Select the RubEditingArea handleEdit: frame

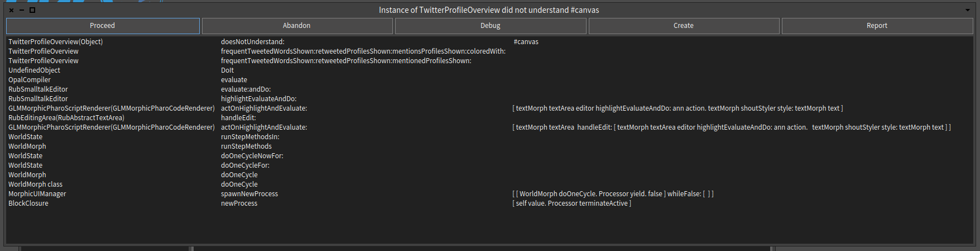(x=489, y=118)
